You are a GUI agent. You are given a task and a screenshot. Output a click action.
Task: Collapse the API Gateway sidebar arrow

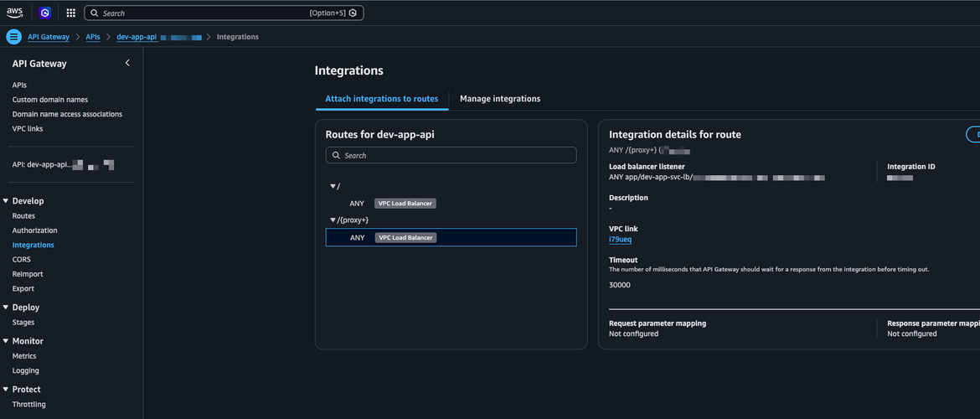tap(127, 63)
